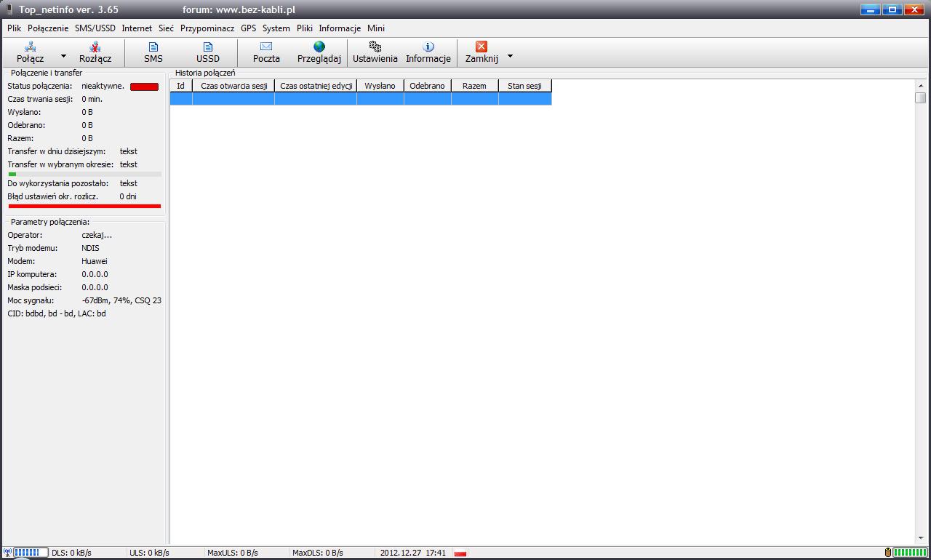The width and height of the screenshot is (931, 560).
Task: Open Ustawienia settings gear icon
Action: [375, 47]
